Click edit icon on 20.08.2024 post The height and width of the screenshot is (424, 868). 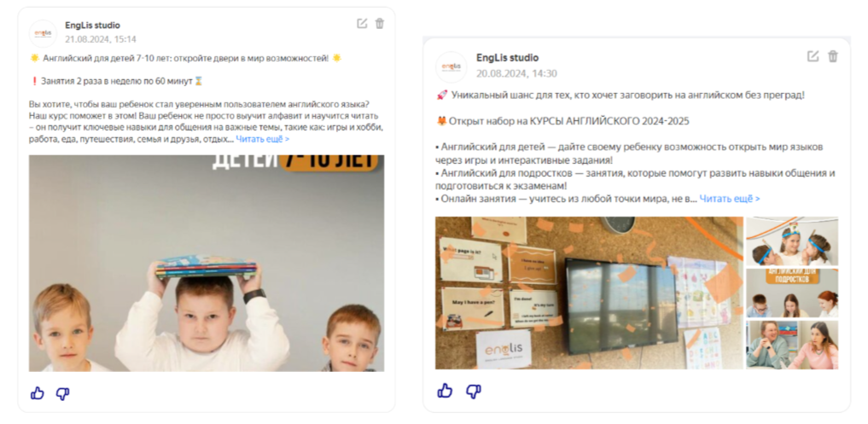[x=813, y=56]
